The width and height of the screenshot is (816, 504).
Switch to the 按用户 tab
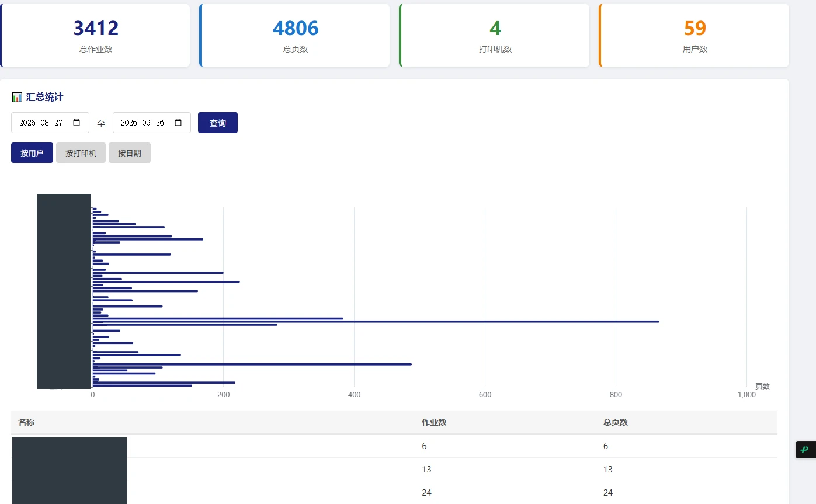32,153
